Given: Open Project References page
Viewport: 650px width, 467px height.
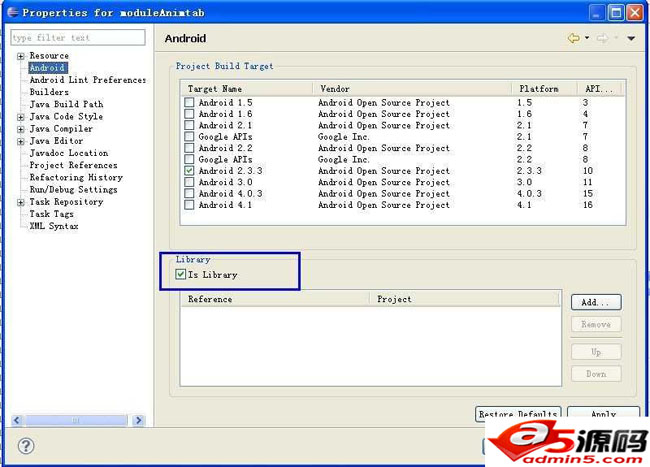Looking at the screenshot, I should coord(73,165).
